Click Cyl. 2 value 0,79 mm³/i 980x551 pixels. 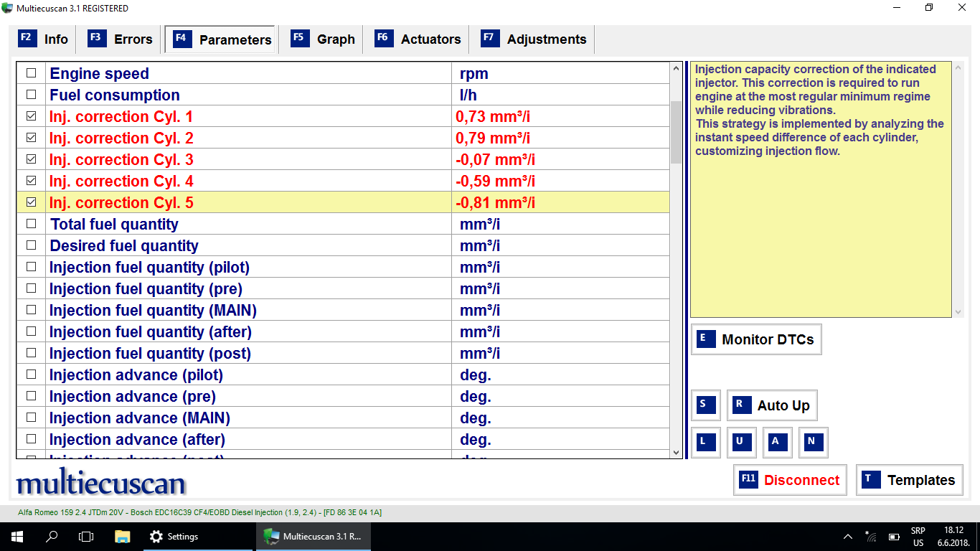(x=493, y=138)
